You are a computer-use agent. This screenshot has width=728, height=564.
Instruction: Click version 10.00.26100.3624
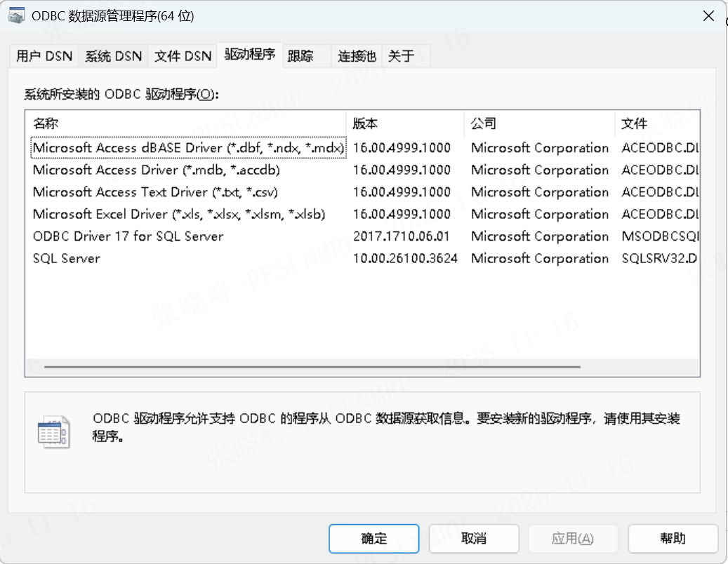(405, 259)
